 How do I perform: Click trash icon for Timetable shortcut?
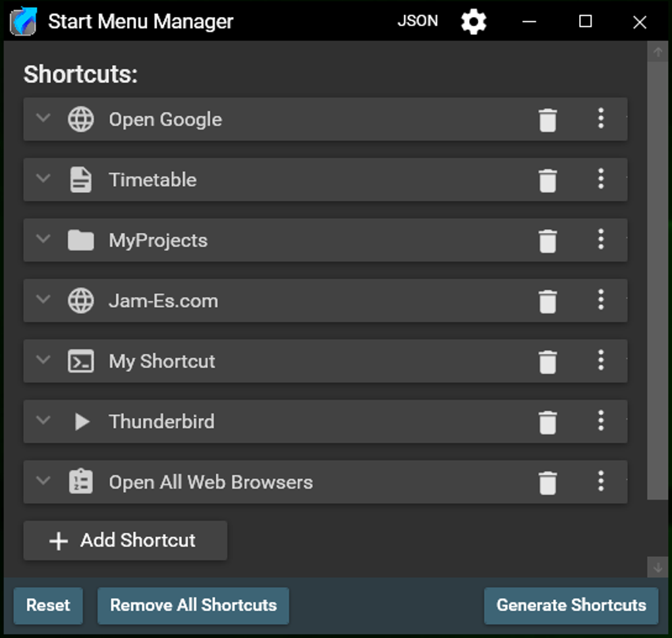547,180
